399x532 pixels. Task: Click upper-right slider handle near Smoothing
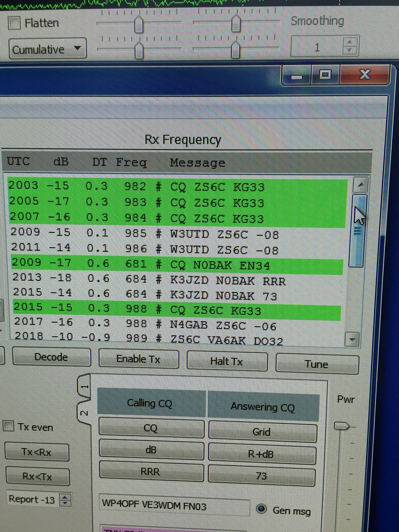(x=236, y=23)
